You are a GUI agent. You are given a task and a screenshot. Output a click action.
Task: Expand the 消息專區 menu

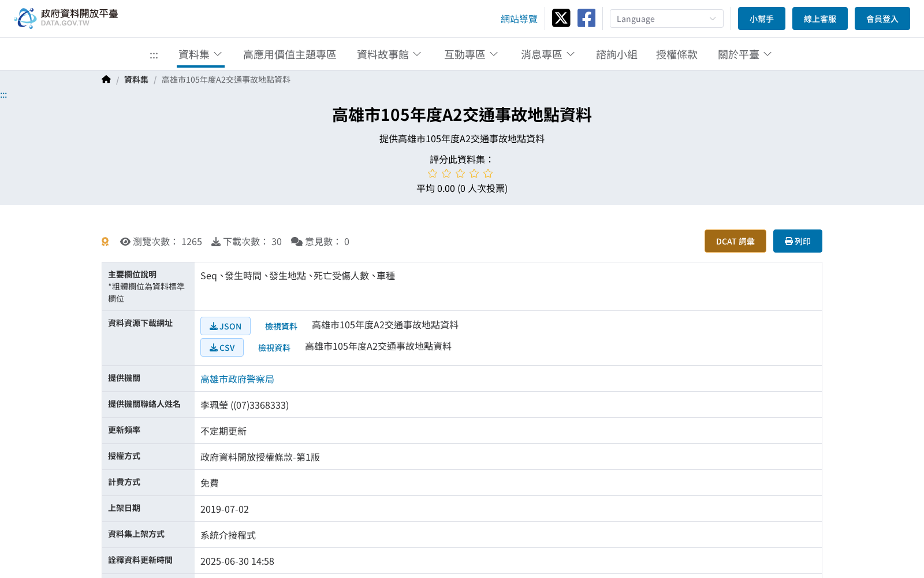pos(547,54)
